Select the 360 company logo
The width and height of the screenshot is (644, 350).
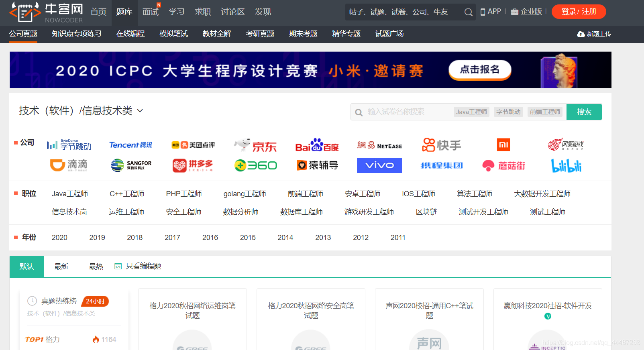click(256, 165)
